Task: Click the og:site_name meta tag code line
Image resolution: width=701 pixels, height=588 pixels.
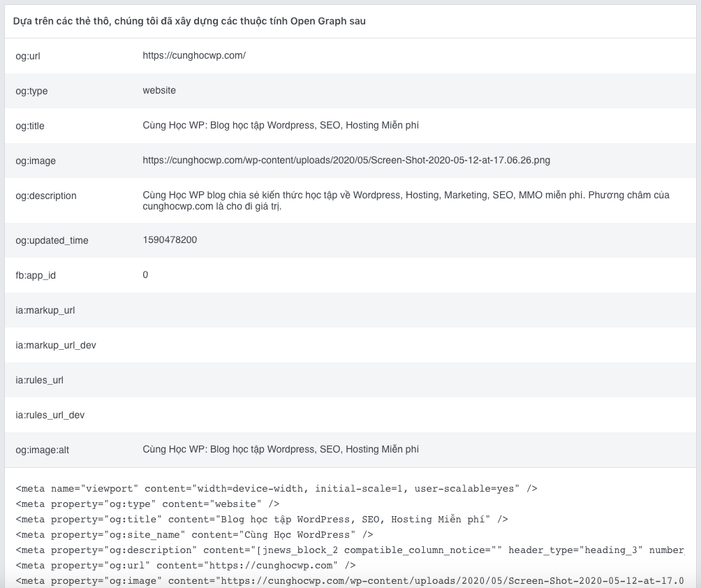Action: (195, 535)
